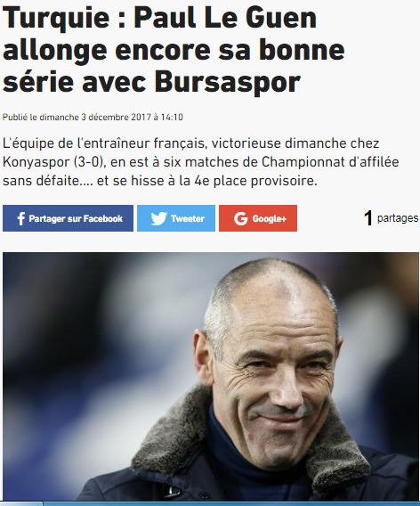420x506 pixels.
Task: Share the article on Google+
Action: coord(258,218)
